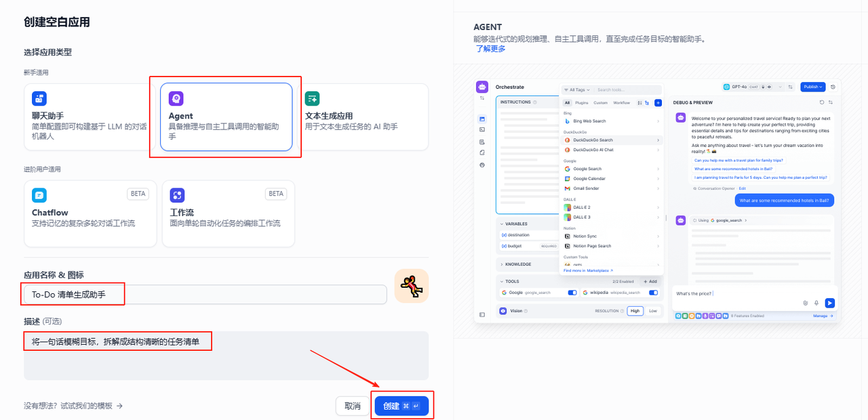Switch to the Plugins tab in tool list
The height and width of the screenshot is (420, 868).
tap(581, 103)
